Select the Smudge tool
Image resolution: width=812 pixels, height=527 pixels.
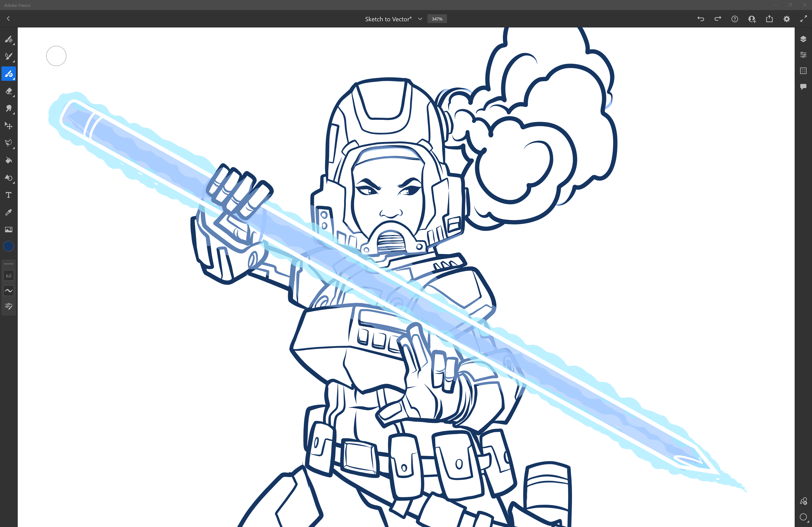8,108
